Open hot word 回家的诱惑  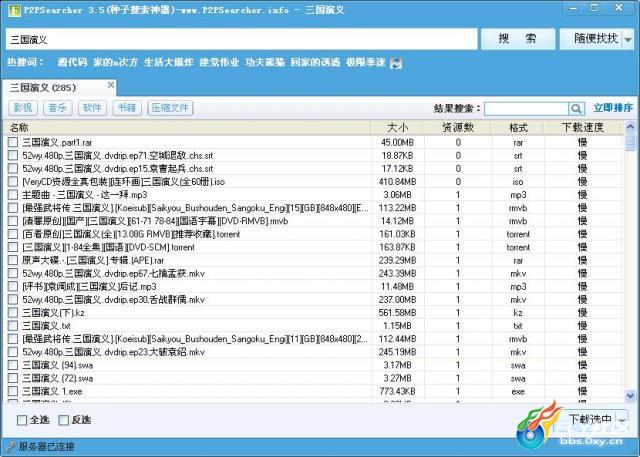point(316,62)
